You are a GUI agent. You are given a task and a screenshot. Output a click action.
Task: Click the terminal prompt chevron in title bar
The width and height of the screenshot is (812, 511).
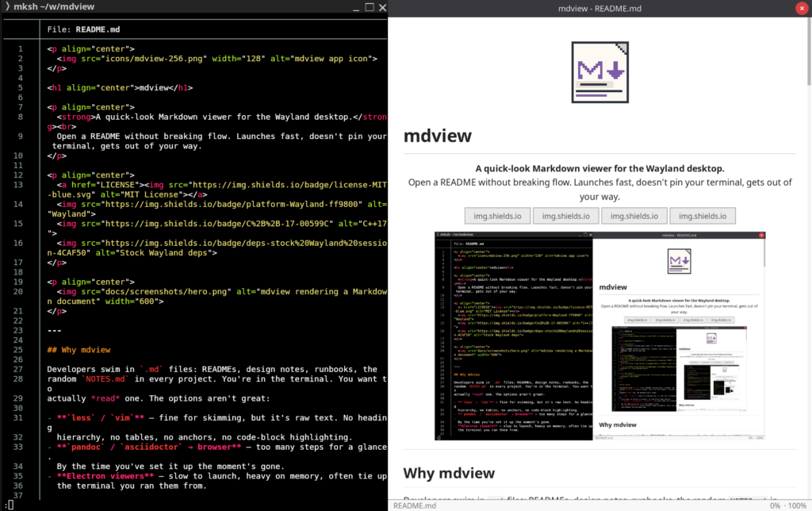click(7, 6)
